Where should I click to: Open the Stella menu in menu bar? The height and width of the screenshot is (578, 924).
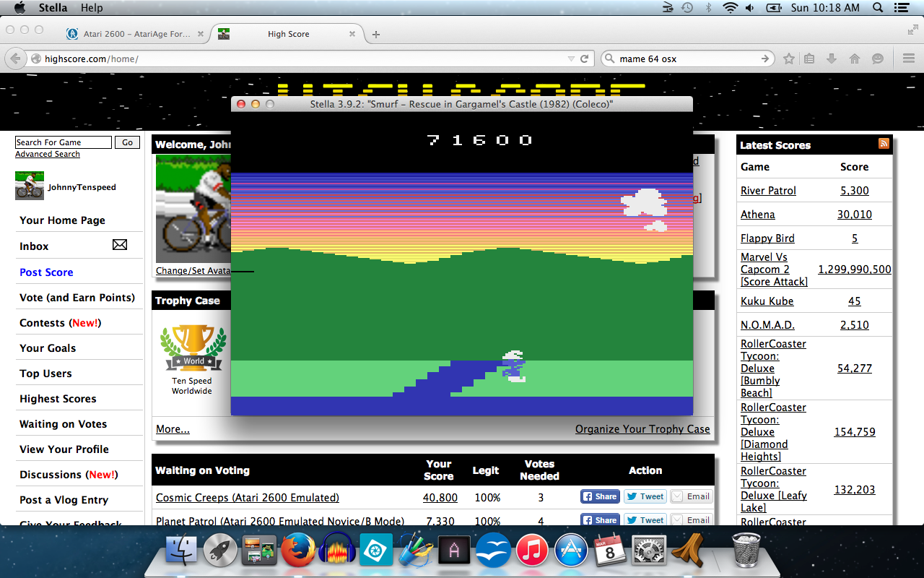(x=53, y=8)
